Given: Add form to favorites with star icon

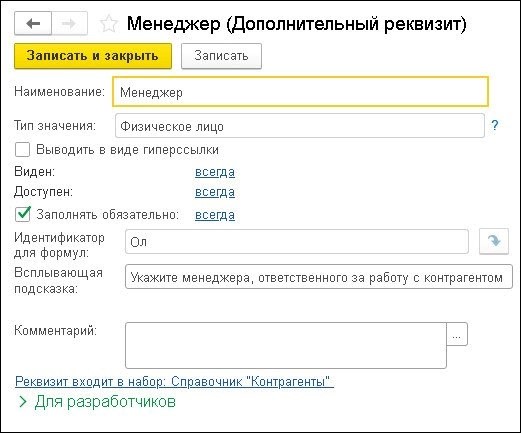Looking at the screenshot, I should coord(109,24).
